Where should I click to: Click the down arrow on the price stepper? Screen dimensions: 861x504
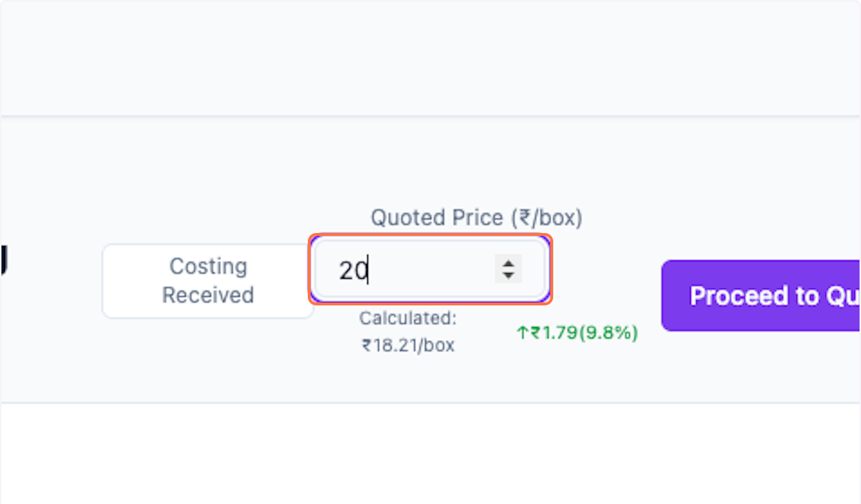pos(508,275)
